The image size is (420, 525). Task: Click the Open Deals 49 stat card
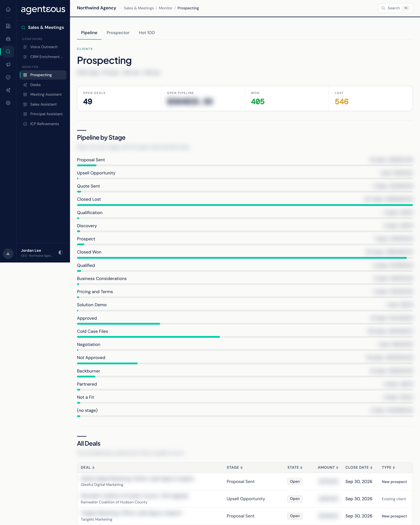coord(119,98)
